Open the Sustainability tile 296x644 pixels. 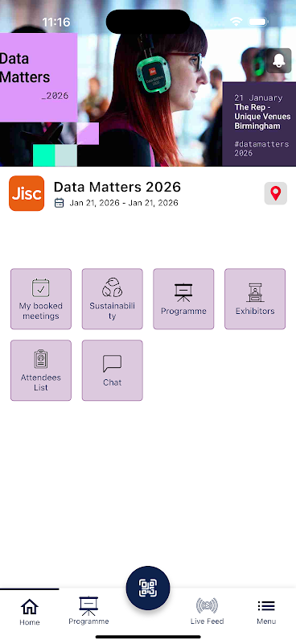pyautogui.click(x=112, y=299)
